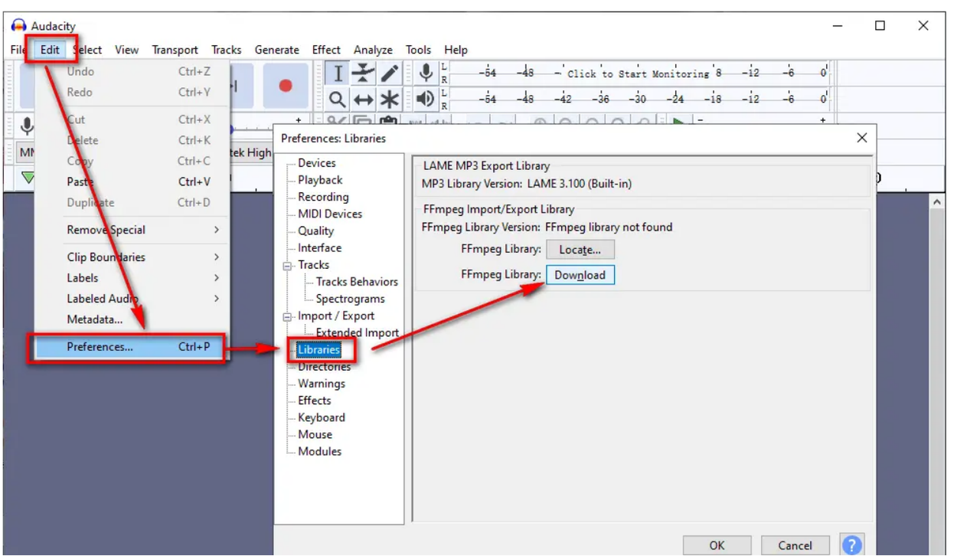Select the Time Shift tool
The width and height of the screenshot is (980, 556).
tap(363, 100)
